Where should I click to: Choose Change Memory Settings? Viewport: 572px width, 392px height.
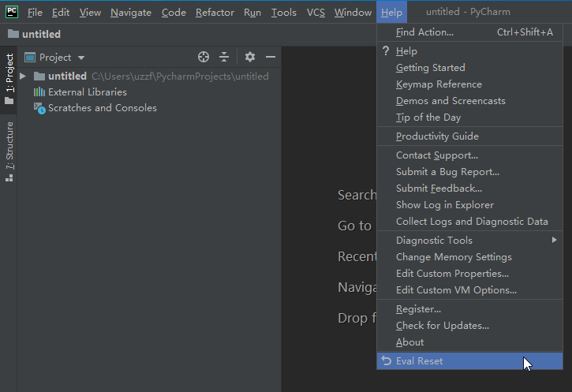[x=470, y=256]
